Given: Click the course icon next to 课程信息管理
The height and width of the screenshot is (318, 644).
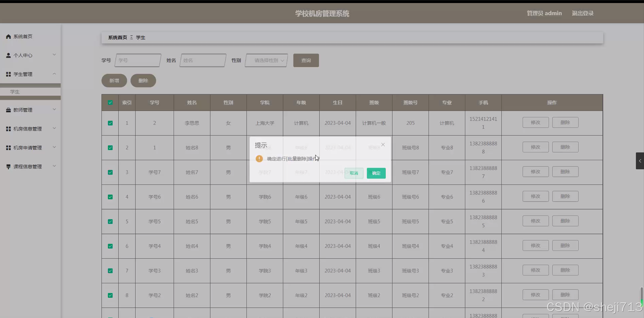Looking at the screenshot, I should tap(8, 166).
